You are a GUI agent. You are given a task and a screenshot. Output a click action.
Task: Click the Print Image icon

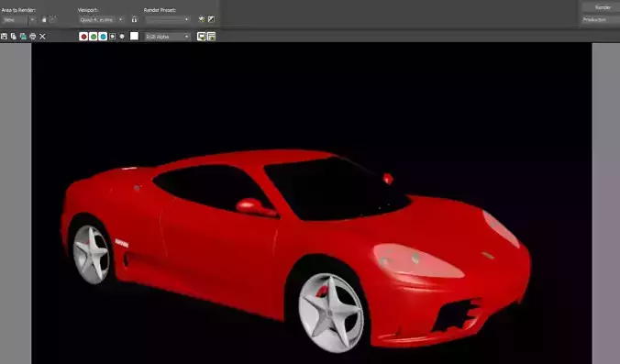tap(32, 37)
